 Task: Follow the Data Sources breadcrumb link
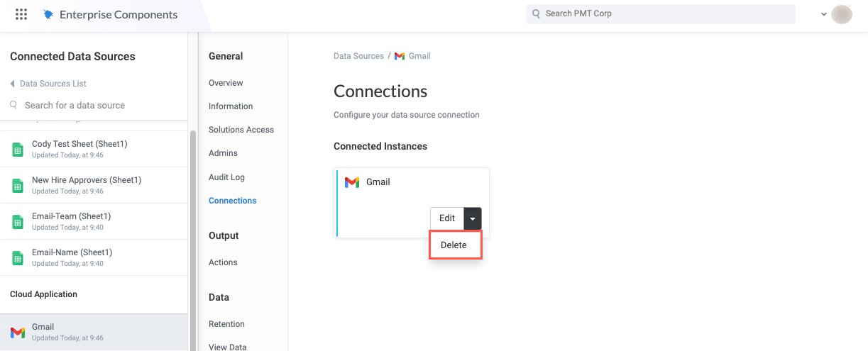tap(358, 56)
